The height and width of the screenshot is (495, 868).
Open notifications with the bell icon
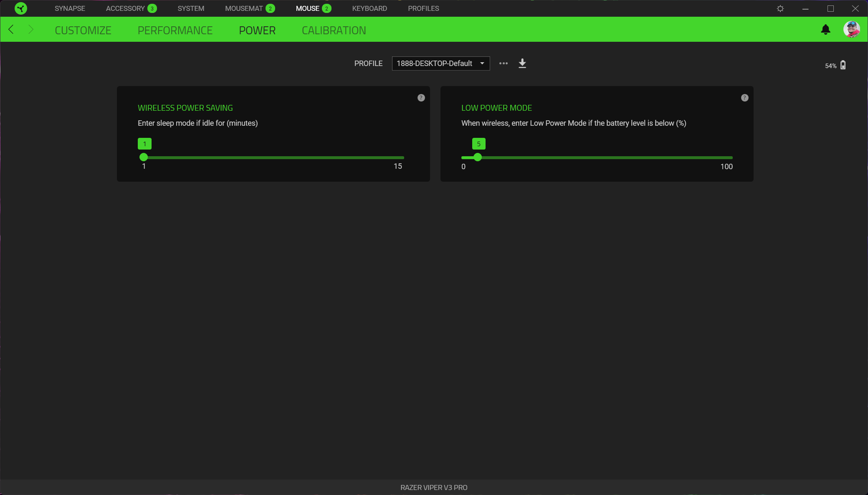pyautogui.click(x=825, y=30)
